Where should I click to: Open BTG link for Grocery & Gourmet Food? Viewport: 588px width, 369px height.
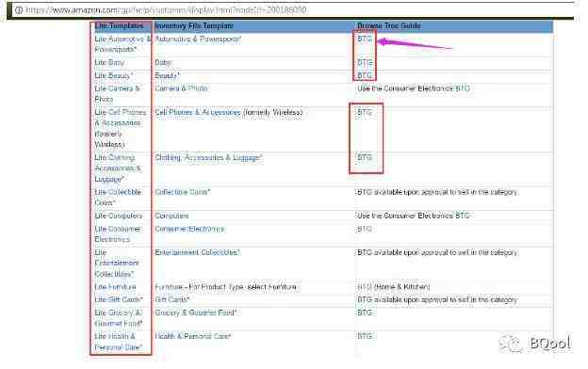(x=365, y=313)
